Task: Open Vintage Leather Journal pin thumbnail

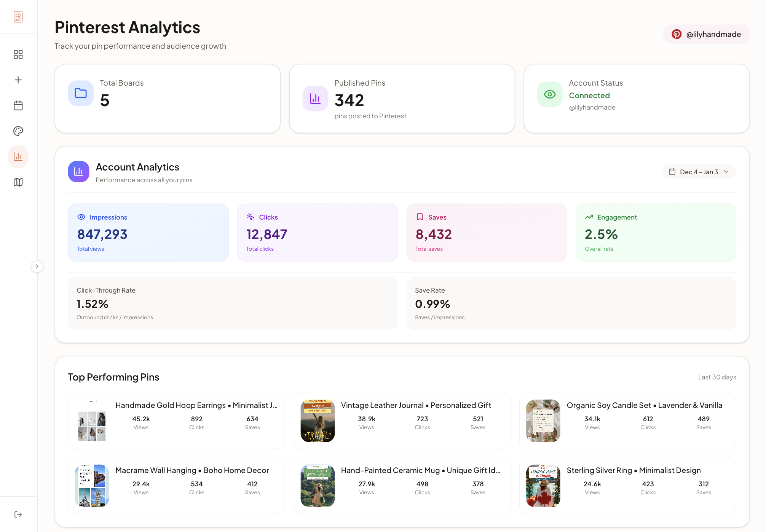Action: click(x=318, y=421)
